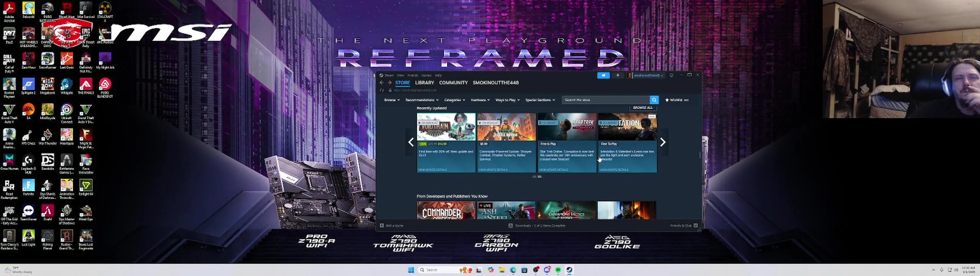Switch to the LIBRARY tab
The width and height of the screenshot is (980, 276).
pyautogui.click(x=425, y=83)
